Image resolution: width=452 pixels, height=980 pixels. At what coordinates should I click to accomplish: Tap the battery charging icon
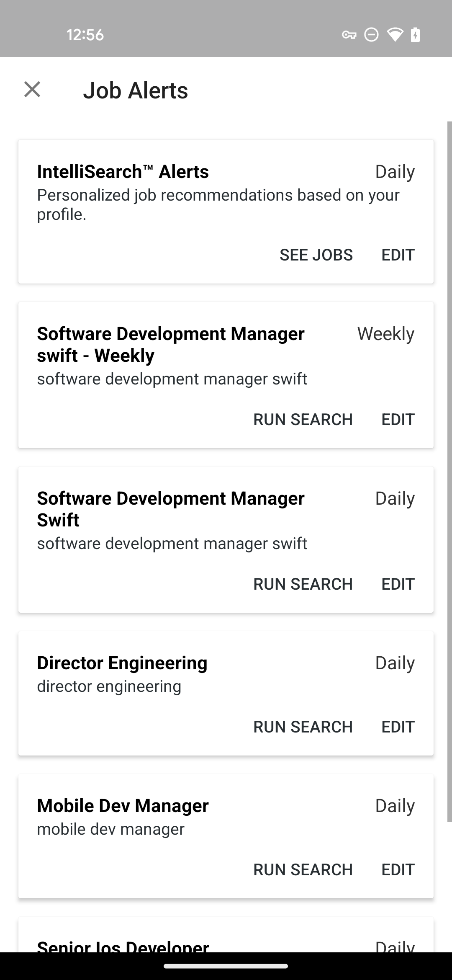415,35
